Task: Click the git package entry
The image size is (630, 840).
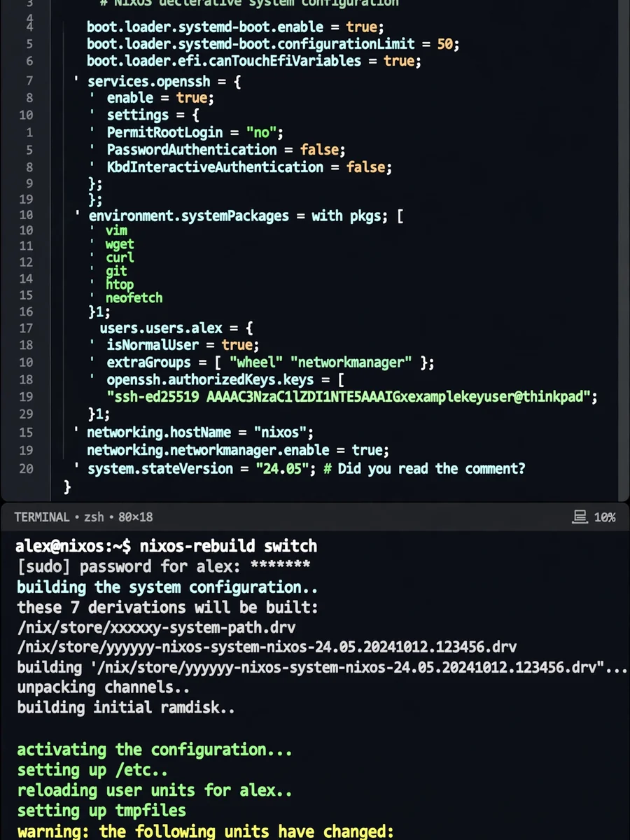Action: pos(116,271)
